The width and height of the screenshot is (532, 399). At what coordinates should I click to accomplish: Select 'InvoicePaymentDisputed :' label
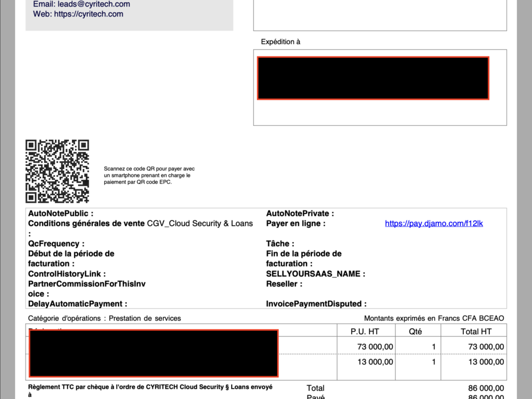(x=316, y=304)
